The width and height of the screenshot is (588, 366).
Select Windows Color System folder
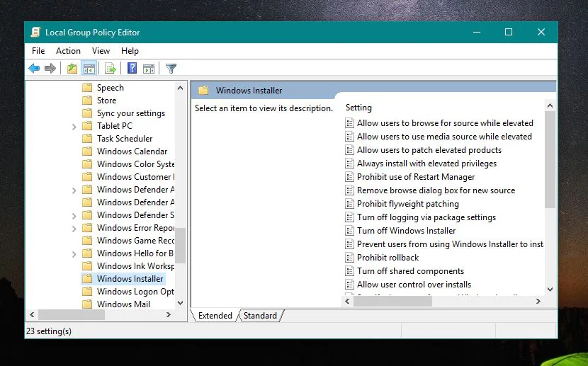pos(135,164)
